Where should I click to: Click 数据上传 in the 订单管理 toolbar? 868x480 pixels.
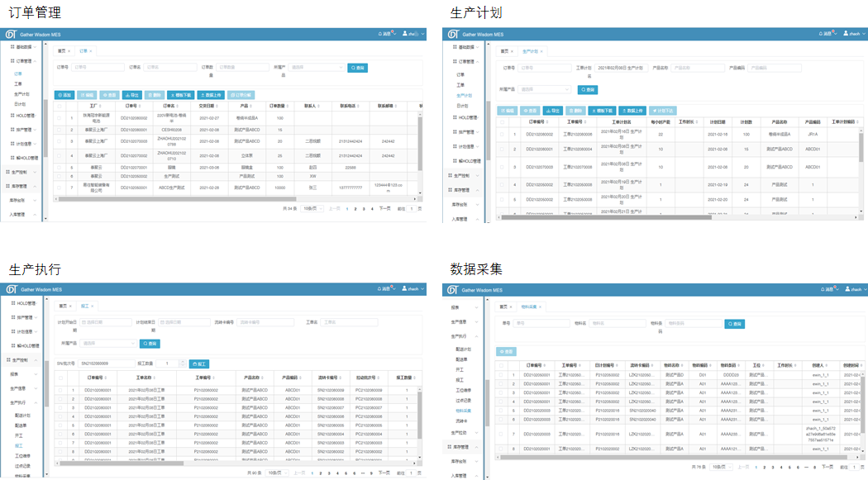(211, 95)
